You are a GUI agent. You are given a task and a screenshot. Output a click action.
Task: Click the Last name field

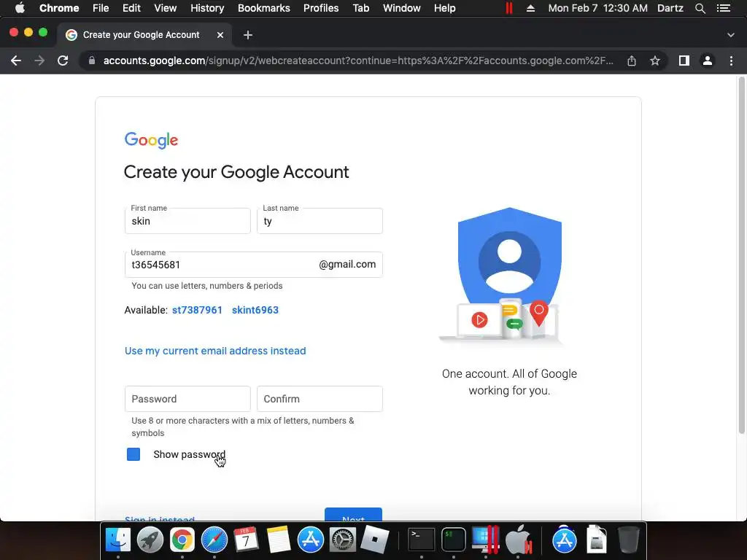tap(320, 221)
